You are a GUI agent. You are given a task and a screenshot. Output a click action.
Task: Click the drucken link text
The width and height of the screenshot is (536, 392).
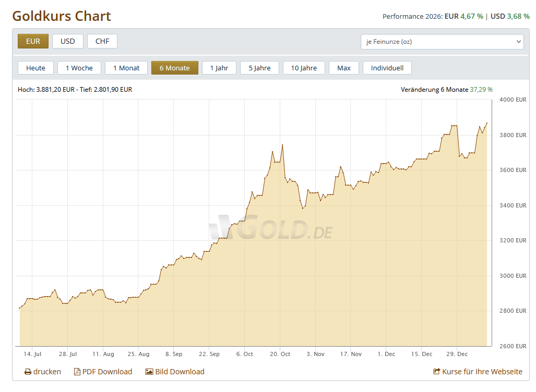tap(47, 372)
